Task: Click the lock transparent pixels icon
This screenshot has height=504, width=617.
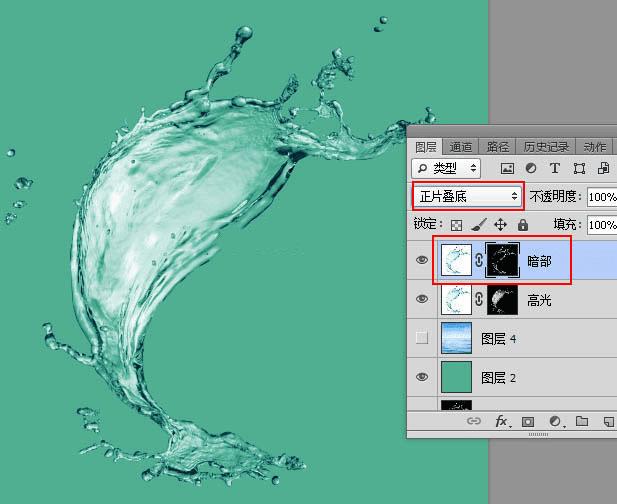Action: [x=456, y=225]
